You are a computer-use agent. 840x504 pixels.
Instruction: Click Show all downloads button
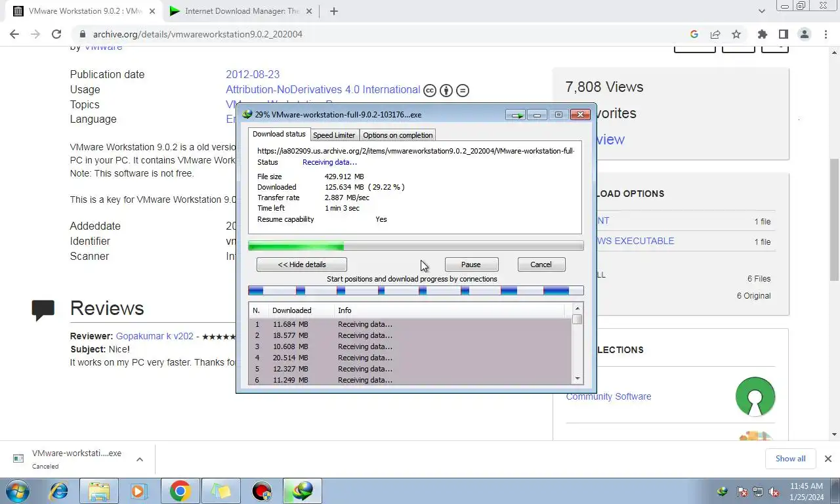click(790, 459)
